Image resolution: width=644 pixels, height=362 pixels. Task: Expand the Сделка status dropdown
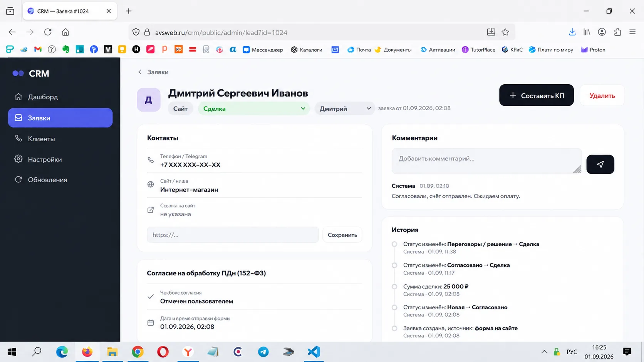tap(254, 108)
